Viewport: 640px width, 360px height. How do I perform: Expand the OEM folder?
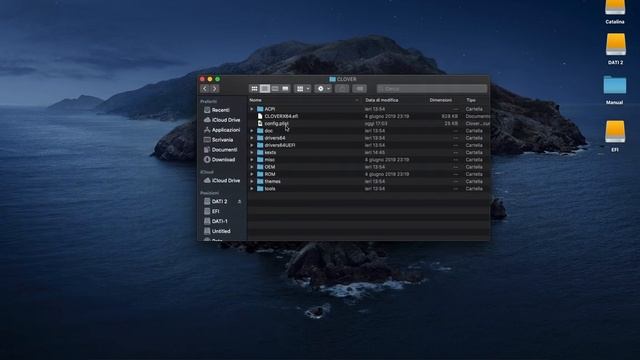point(252,167)
